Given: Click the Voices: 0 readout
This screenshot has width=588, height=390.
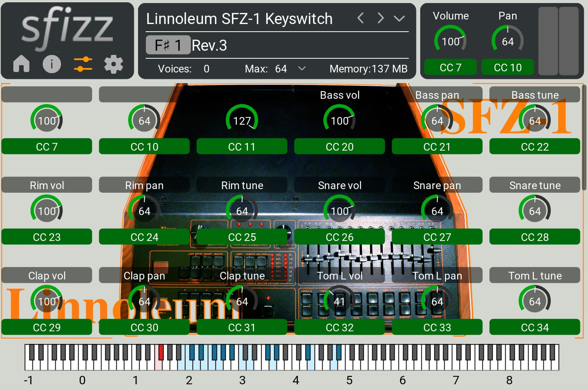Looking at the screenshot, I should tap(183, 69).
